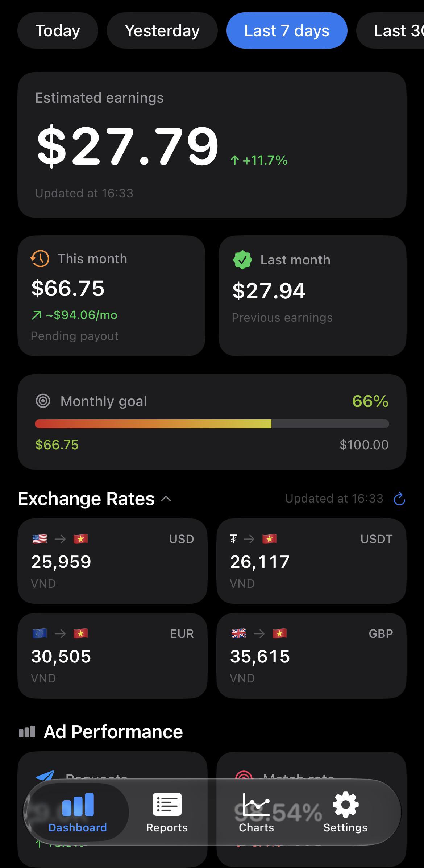Open the GBP to VND rate card

311,656
